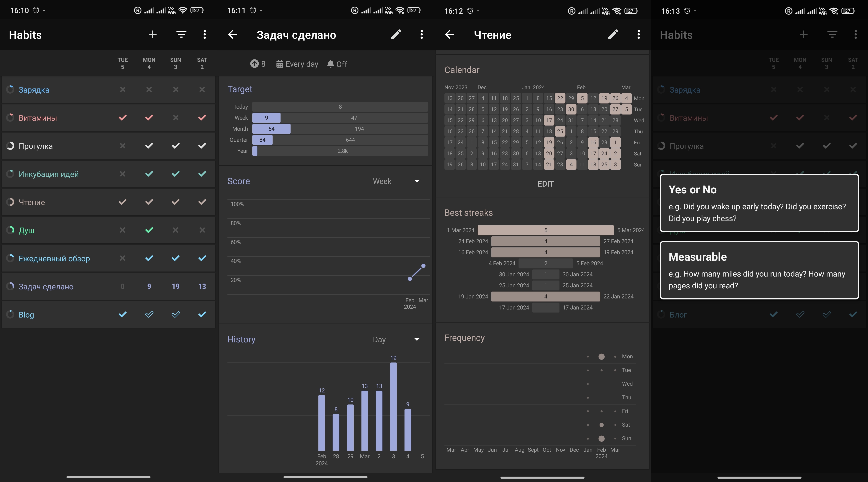The image size is (868, 482).
Task: Go back from Чтение screen
Action: [x=449, y=34]
